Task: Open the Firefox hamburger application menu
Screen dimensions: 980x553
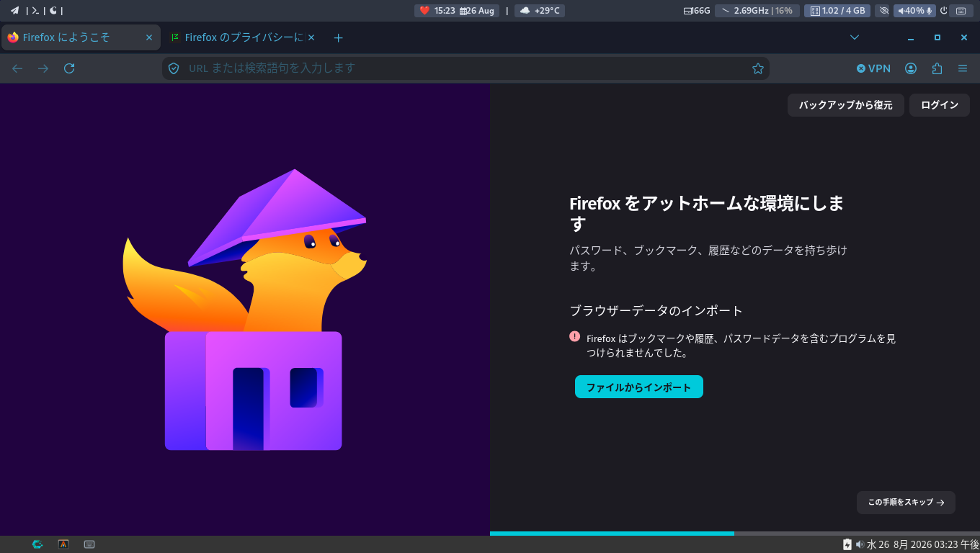Action: 963,68
